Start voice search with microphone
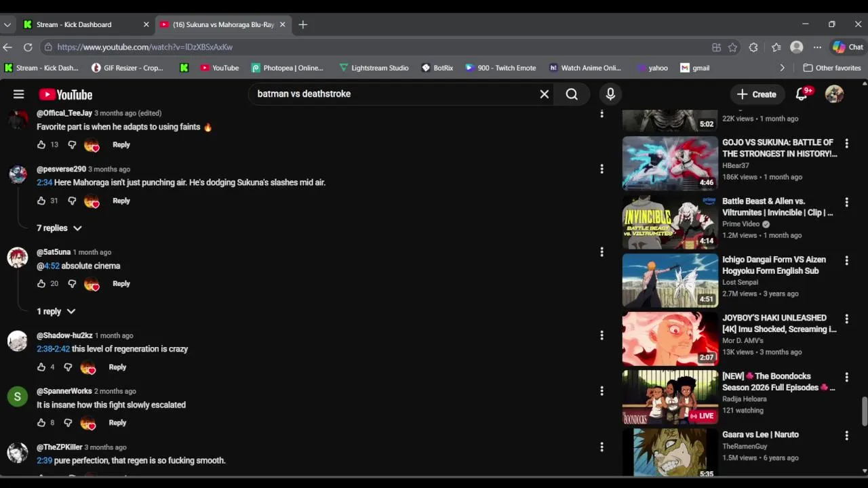Screen dimensions: 868x488 coord(610,94)
